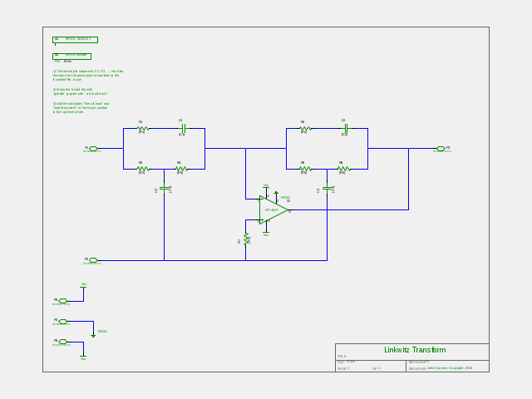The width and height of the screenshot is (532, 399).
Task: Select vertical capacitor C4 under R5 and R6
Action: pos(327,189)
